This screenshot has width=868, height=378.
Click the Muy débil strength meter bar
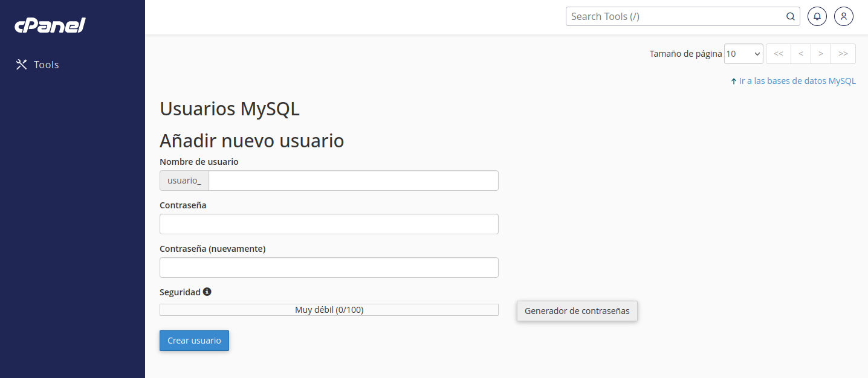coord(329,310)
